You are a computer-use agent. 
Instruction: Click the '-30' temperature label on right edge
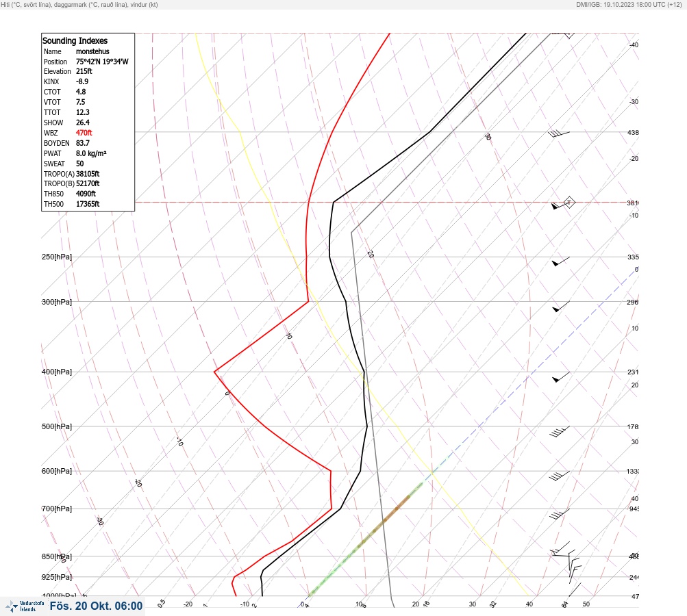(634, 101)
